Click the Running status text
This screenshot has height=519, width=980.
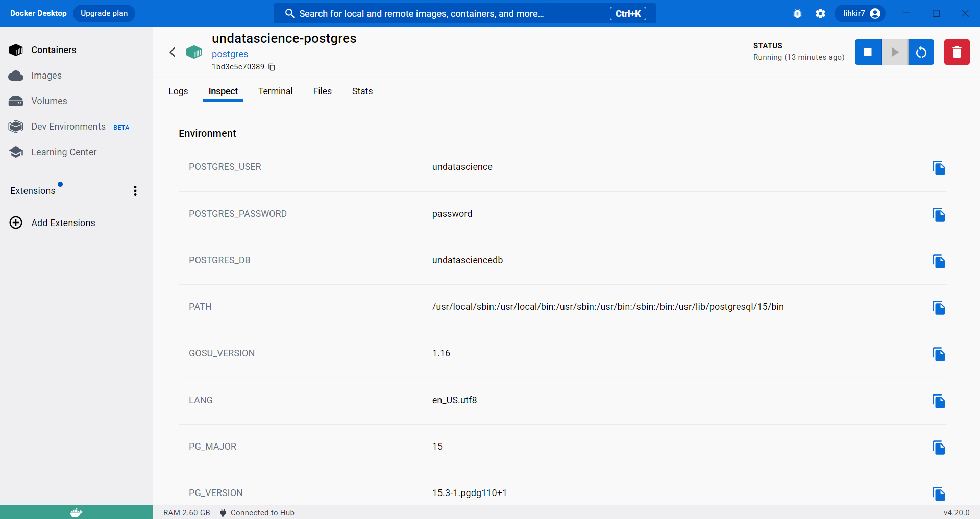click(x=799, y=57)
